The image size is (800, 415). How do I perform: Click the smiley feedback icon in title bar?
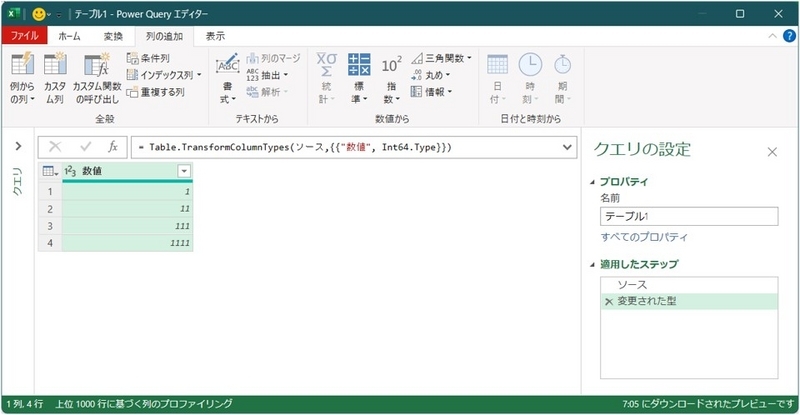click(39, 14)
